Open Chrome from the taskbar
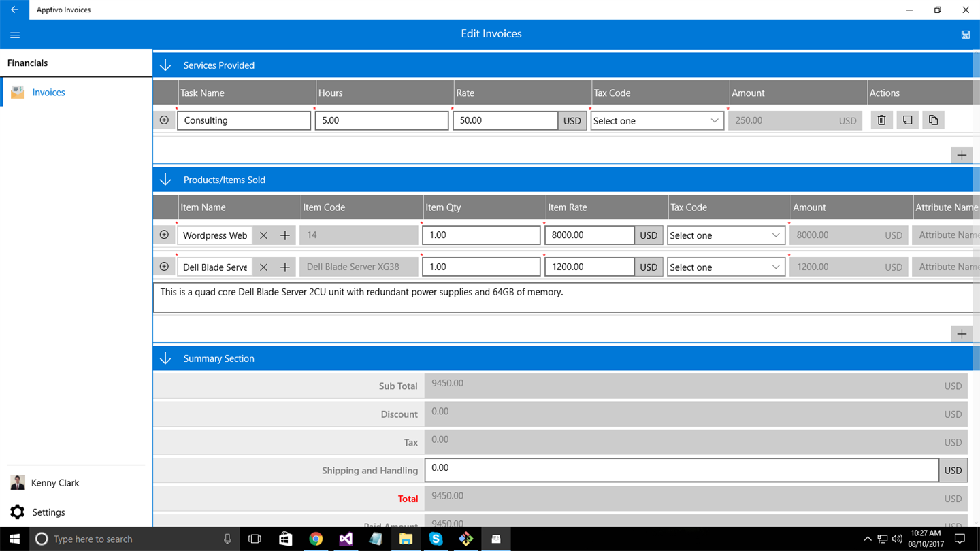980x551 pixels. (316, 539)
